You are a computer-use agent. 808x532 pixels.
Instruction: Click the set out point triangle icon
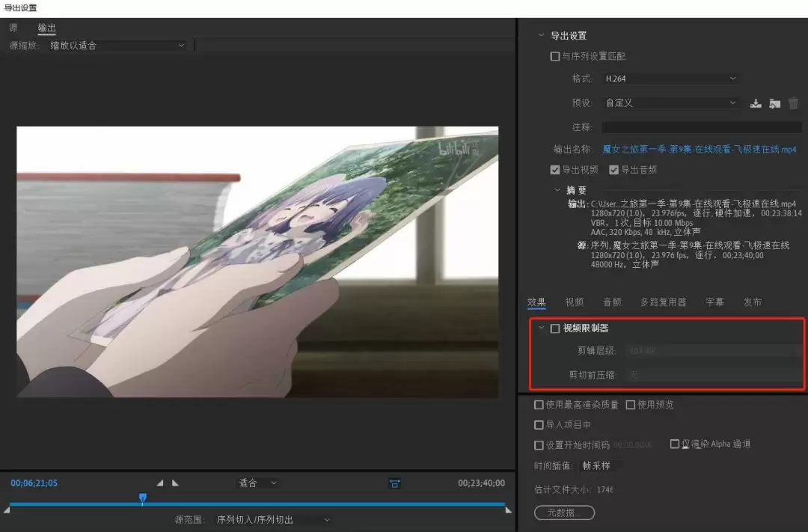[175, 483]
